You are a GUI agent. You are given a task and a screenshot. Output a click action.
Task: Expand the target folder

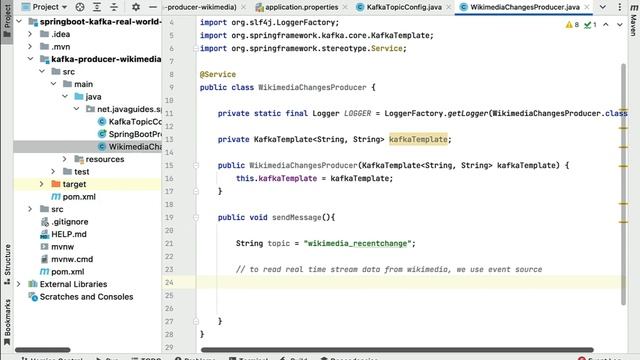[42, 184]
